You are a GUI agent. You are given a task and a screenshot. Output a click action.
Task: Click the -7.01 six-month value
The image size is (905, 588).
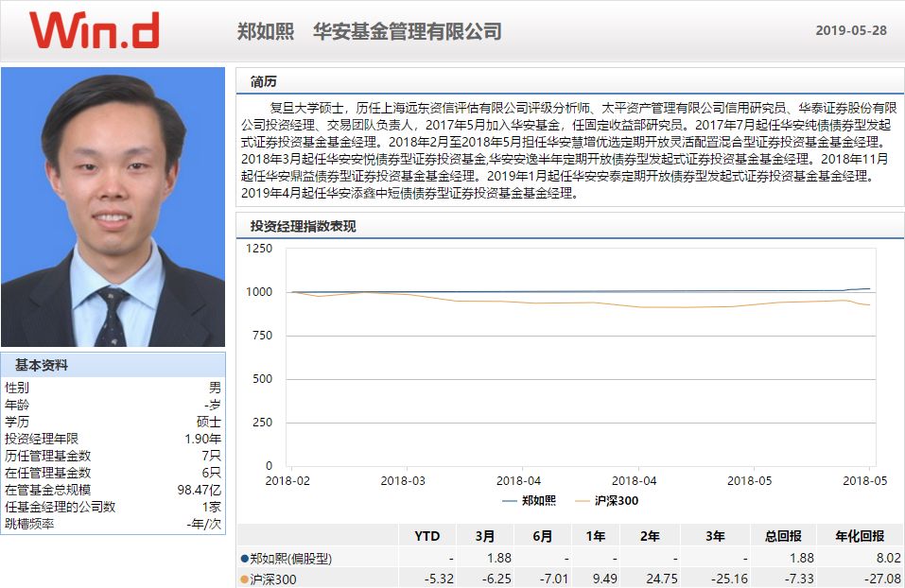[x=554, y=579]
